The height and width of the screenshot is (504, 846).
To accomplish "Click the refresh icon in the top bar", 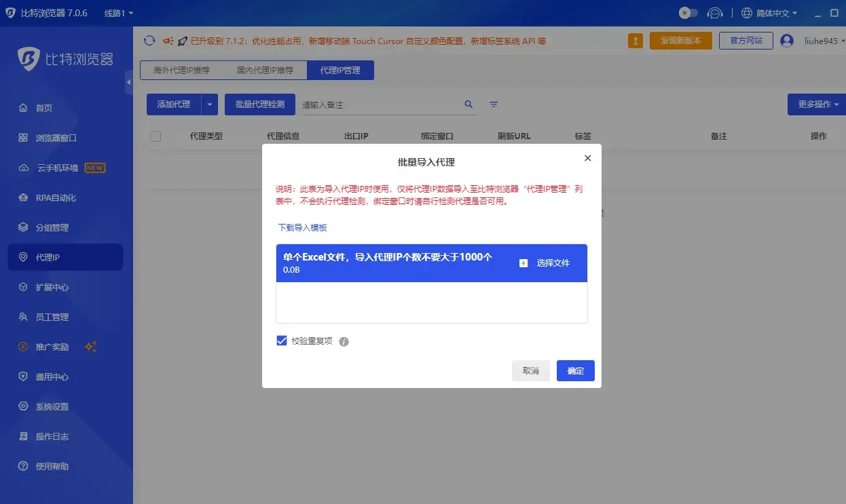I will [149, 41].
